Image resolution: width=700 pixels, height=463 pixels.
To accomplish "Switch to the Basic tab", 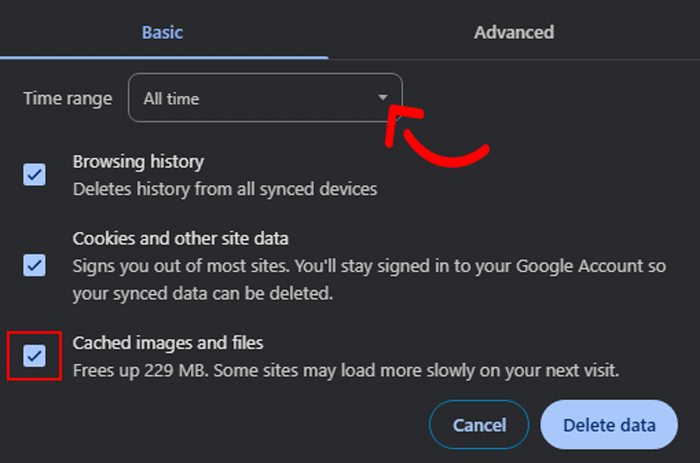I will (162, 32).
